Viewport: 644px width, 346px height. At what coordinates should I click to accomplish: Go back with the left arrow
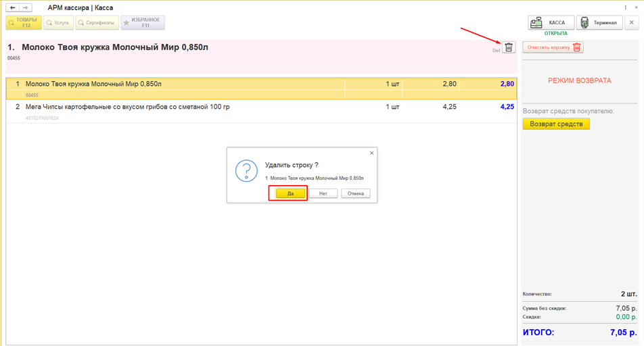(x=13, y=8)
